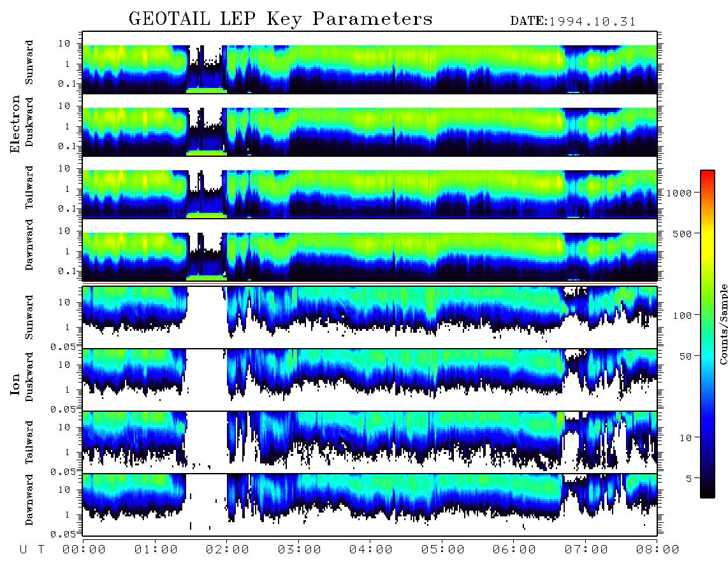Viewport: 728px width, 561px height.
Task: Click the "08:00" time tick label
Action: coord(658,550)
